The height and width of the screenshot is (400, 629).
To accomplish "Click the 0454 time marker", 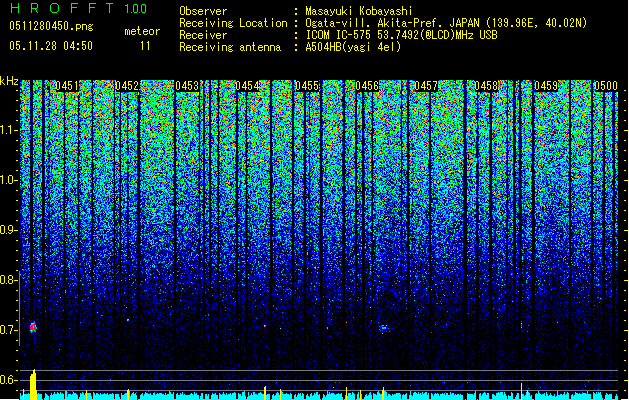I will click(x=247, y=86).
